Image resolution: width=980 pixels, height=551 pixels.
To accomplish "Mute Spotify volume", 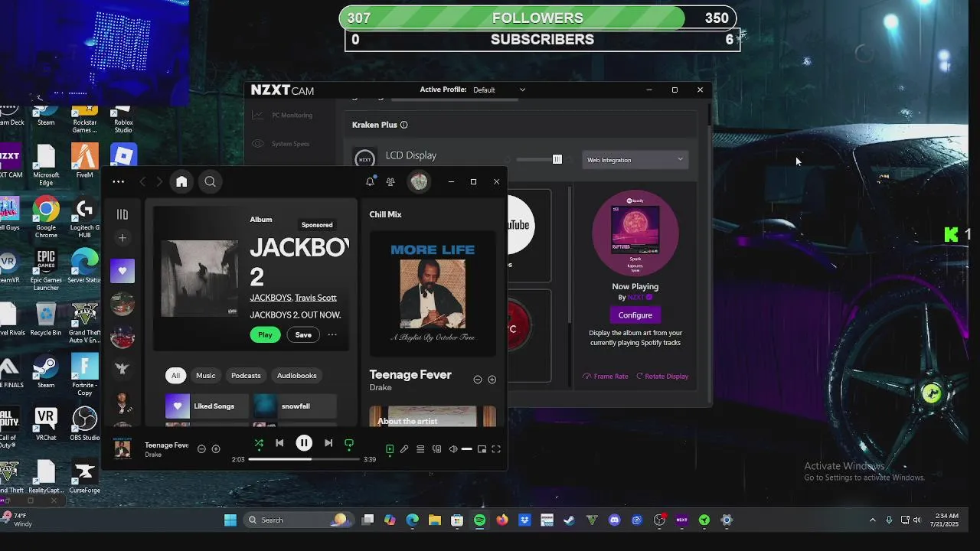I will pos(452,449).
